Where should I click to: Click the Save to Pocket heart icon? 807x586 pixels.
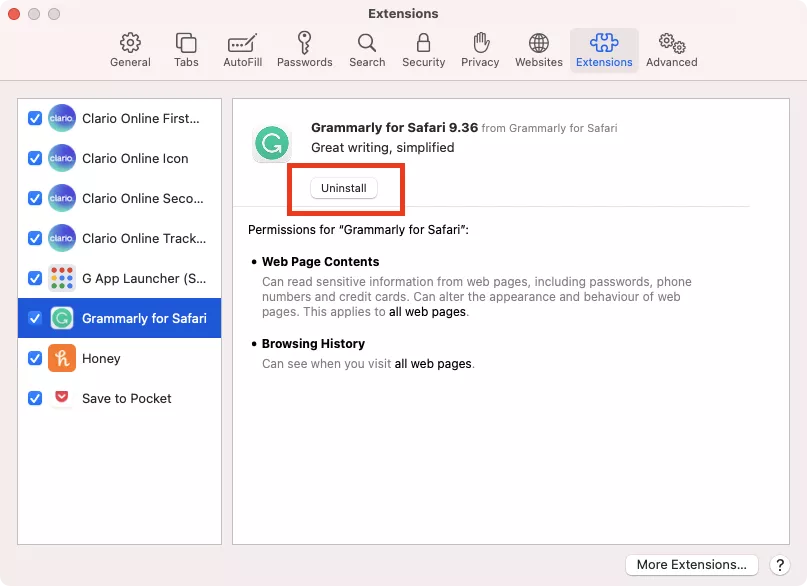click(x=62, y=398)
